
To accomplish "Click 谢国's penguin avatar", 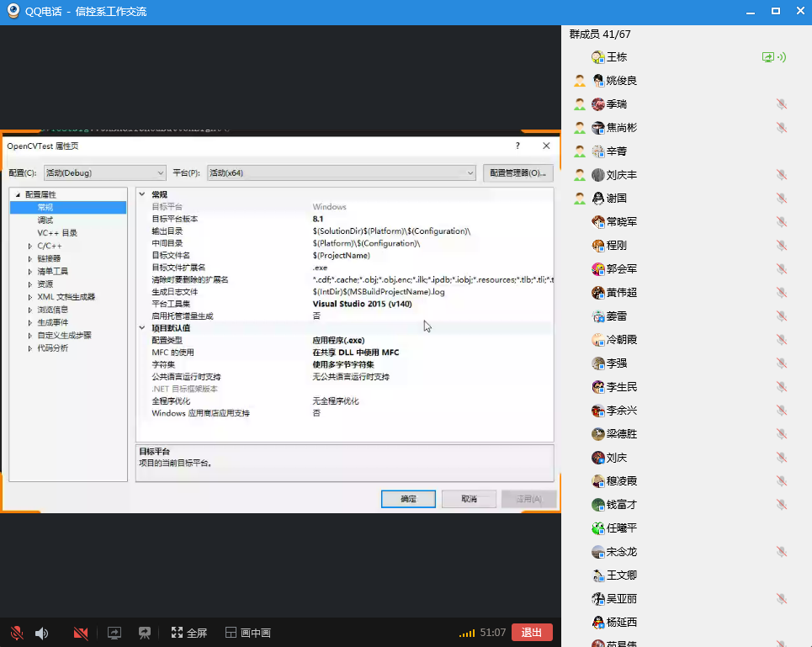I will pos(598,199).
